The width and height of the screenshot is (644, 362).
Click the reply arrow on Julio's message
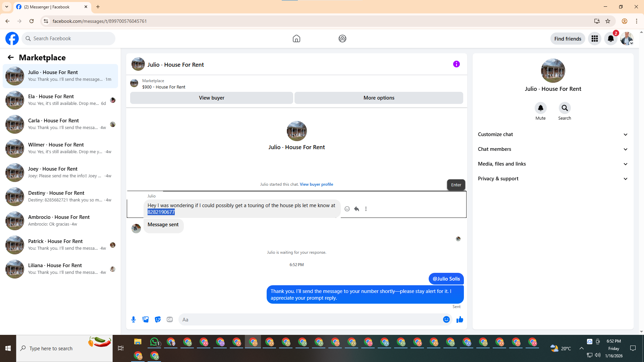(357, 209)
